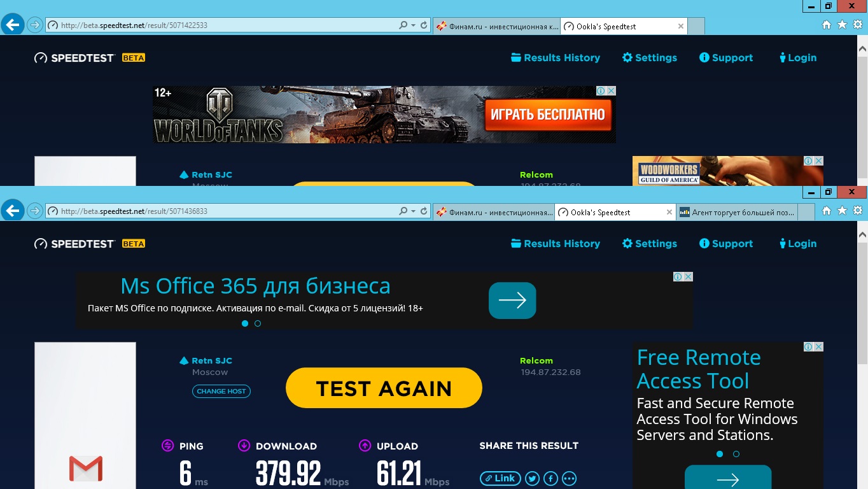Click the Back arrow in the lower browser window

point(13,211)
